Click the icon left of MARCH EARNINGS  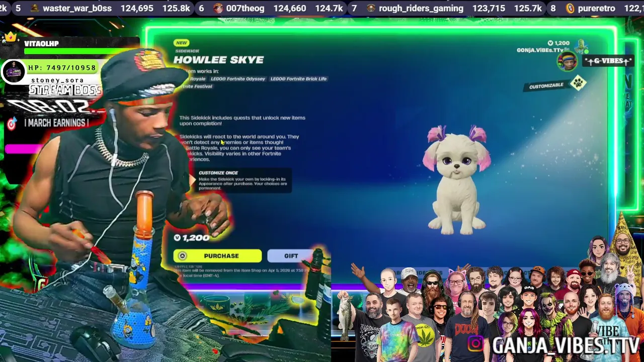click(x=12, y=124)
